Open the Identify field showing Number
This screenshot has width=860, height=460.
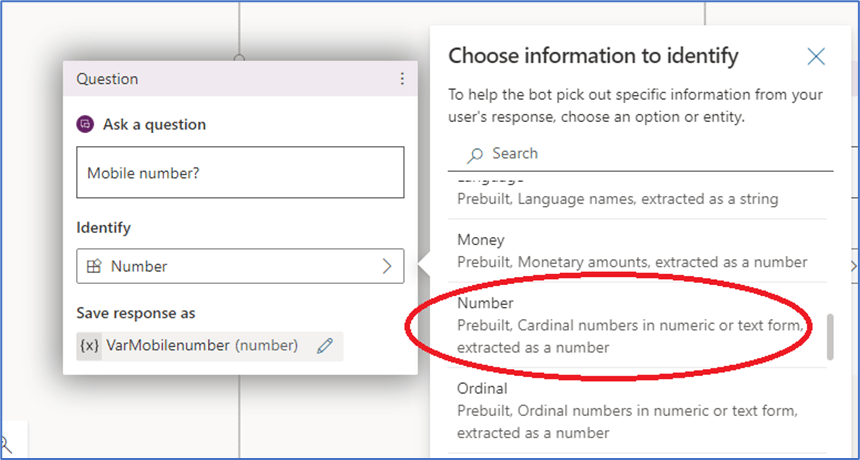(x=240, y=267)
